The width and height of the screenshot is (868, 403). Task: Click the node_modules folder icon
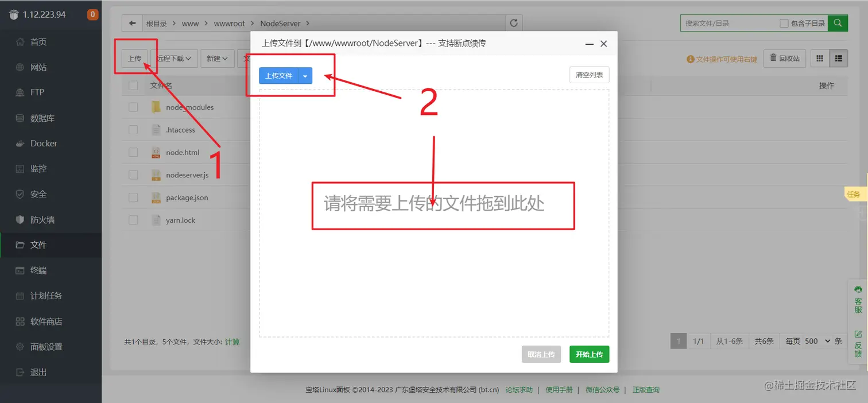156,107
